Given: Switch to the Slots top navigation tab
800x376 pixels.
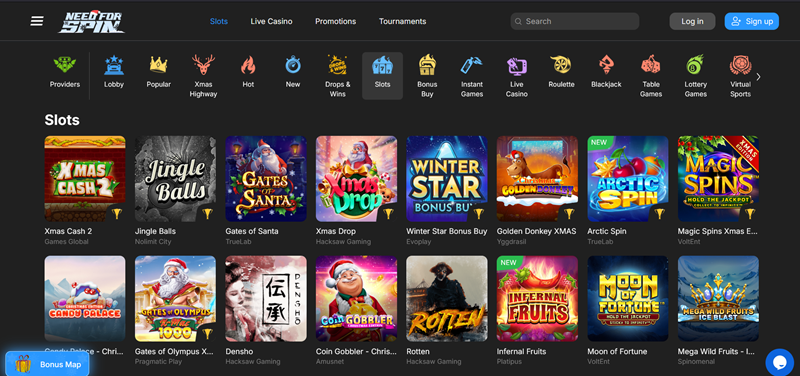Looking at the screenshot, I should tap(219, 21).
